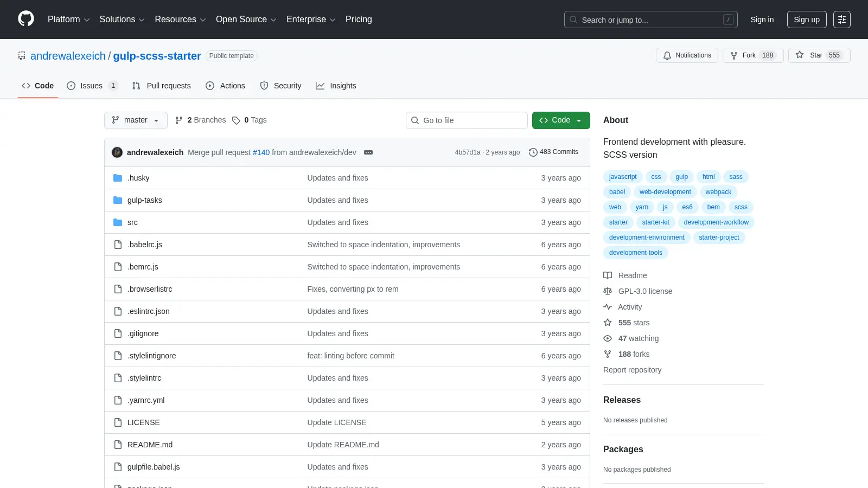Click the src folder icon

coord(118,222)
